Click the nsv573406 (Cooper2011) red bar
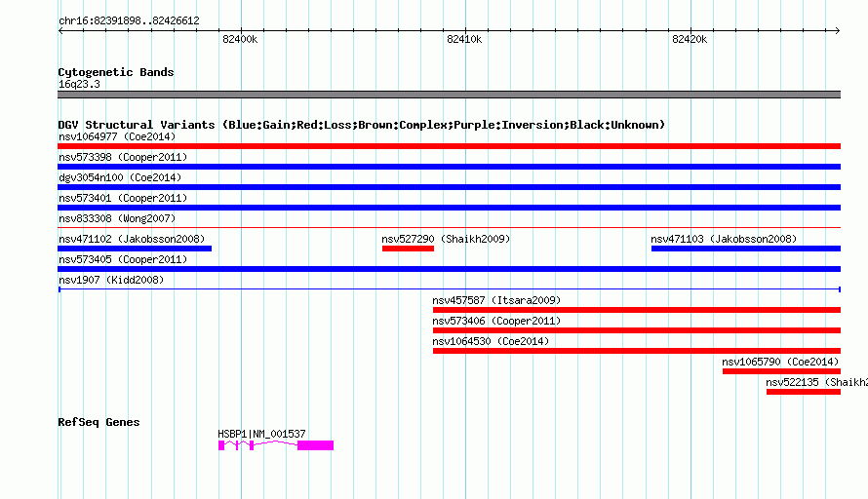Screen dimensions: 868x499 (x=637, y=330)
